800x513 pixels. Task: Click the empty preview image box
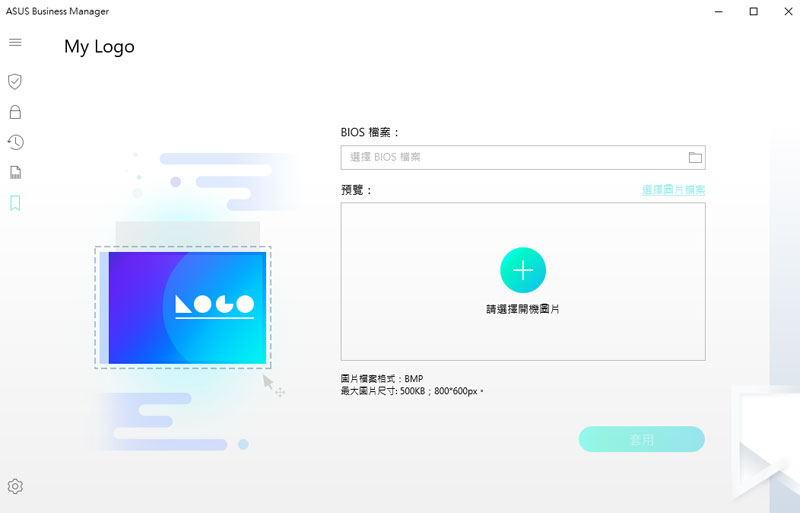coord(523,282)
